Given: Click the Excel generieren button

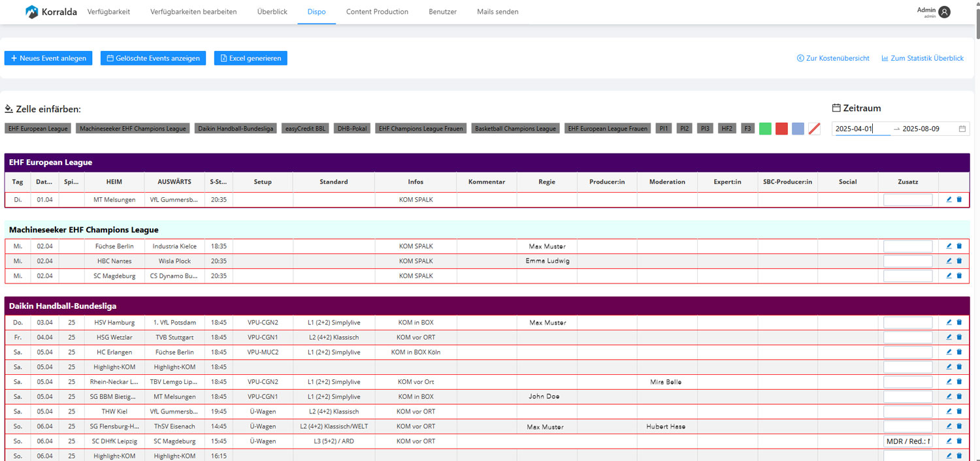Looking at the screenshot, I should pyautogui.click(x=251, y=58).
